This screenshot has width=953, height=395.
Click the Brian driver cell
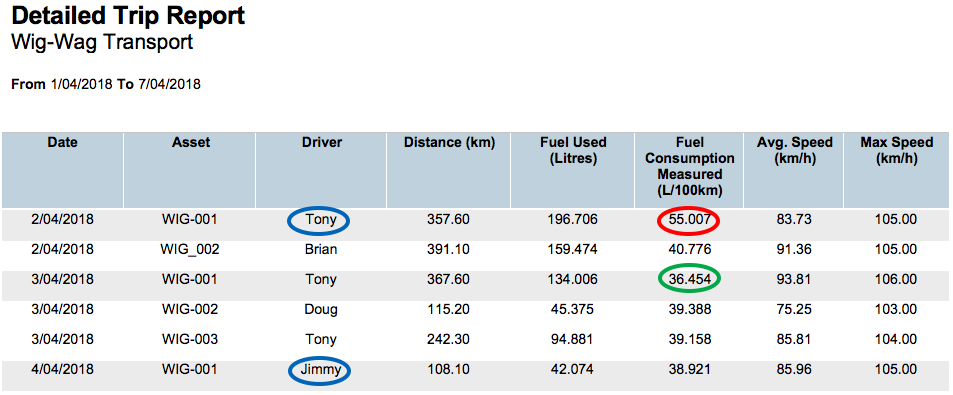321,249
